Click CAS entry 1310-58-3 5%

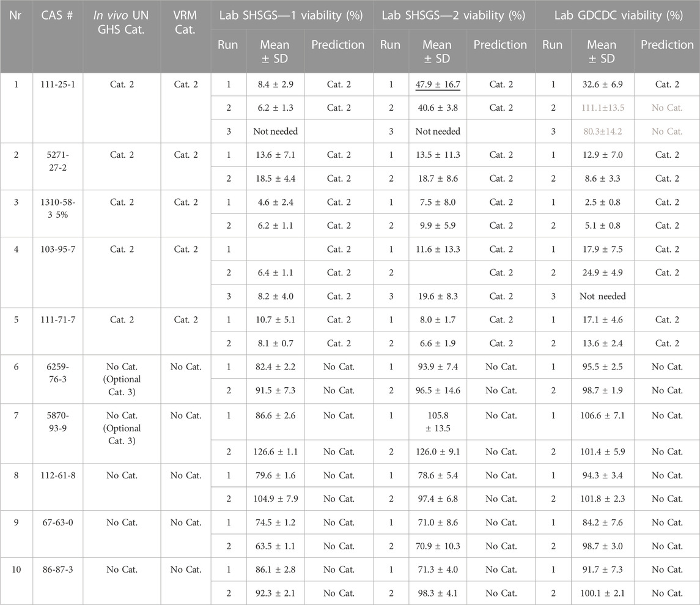coord(57,208)
